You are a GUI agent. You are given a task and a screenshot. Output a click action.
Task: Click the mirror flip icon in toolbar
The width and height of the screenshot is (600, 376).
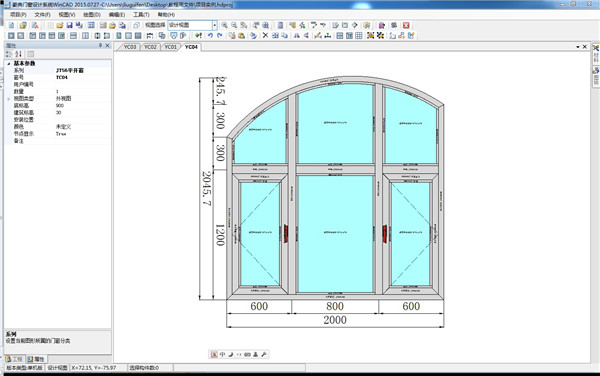pyautogui.click(x=297, y=36)
